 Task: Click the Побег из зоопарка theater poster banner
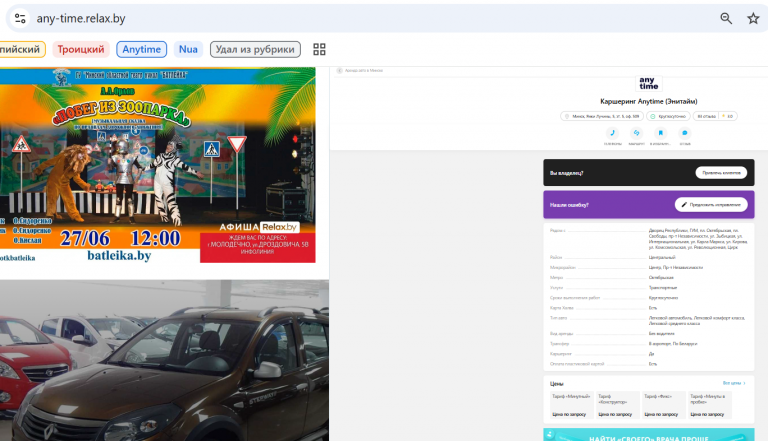tap(158, 165)
